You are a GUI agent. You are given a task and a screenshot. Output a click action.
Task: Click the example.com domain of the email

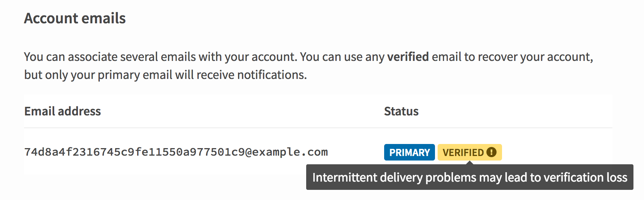click(x=290, y=152)
